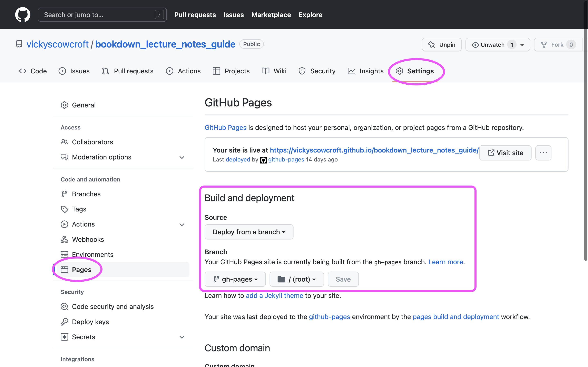Open the Unwatch dropdown arrow
The height and width of the screenshot is (367, 588).
522,45
